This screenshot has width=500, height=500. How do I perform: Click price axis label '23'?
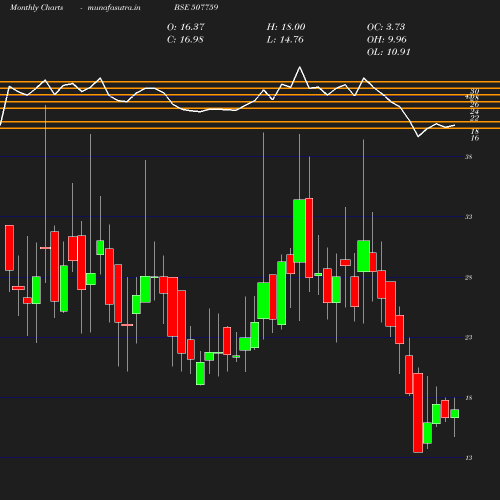coord(469,338)
